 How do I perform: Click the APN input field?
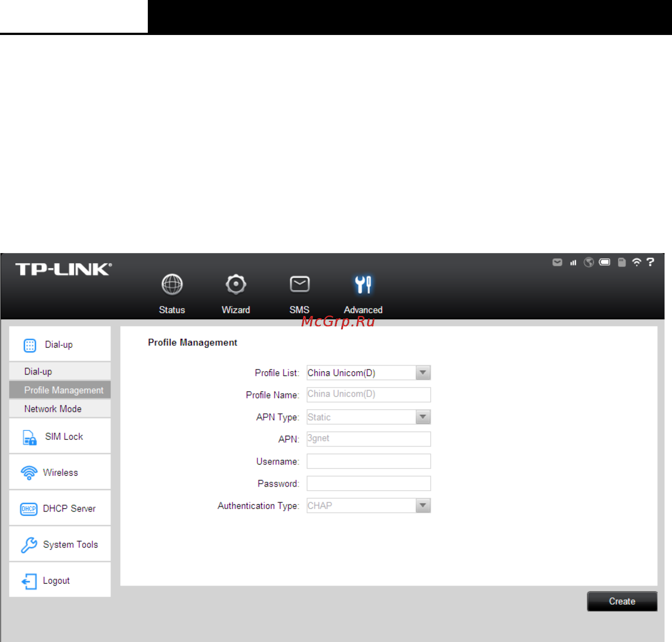[x=369, y=439]
